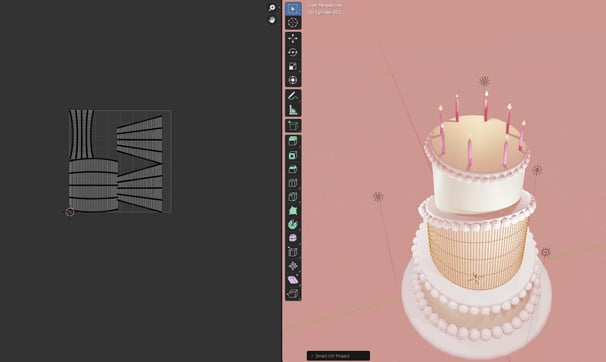Pick the Shrink/Fatten tool

[x=293, y=266]
